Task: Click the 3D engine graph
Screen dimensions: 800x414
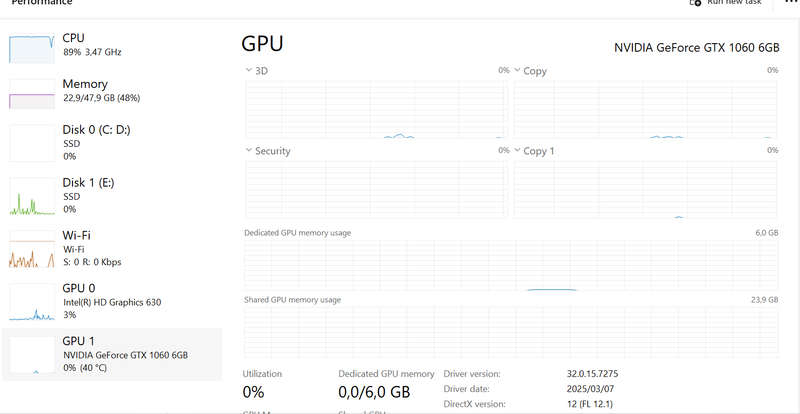Action: click(x=377, y=109)
